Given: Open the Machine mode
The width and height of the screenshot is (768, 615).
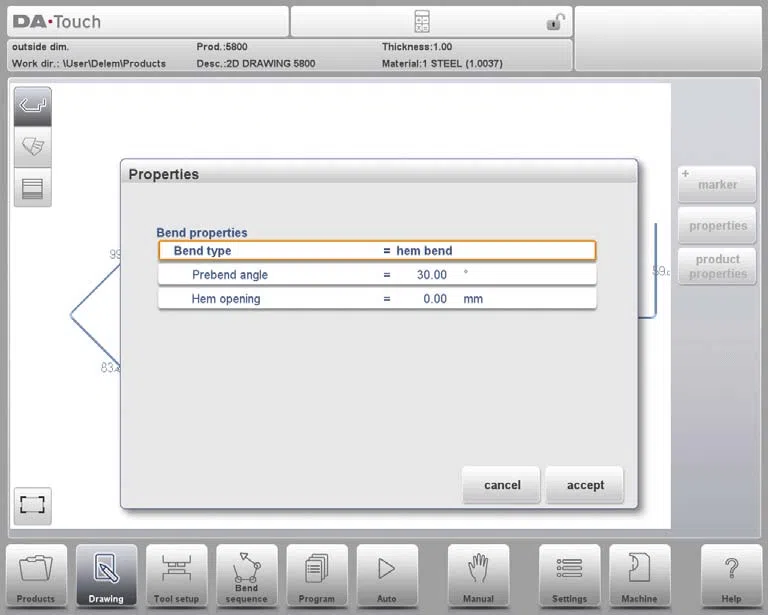Looking at the screenshot, I should click(x=640, y=576).
